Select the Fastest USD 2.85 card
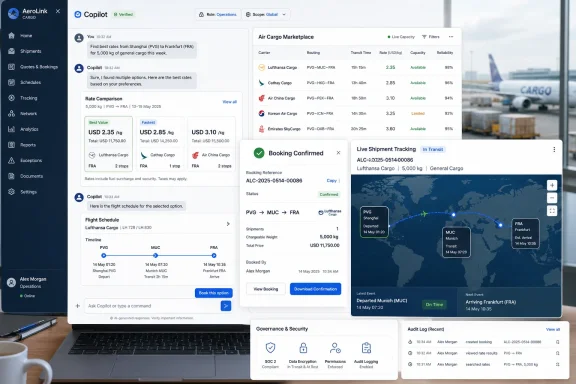The width and height of the screenshot is (576, 384). (x=160, y=143)
